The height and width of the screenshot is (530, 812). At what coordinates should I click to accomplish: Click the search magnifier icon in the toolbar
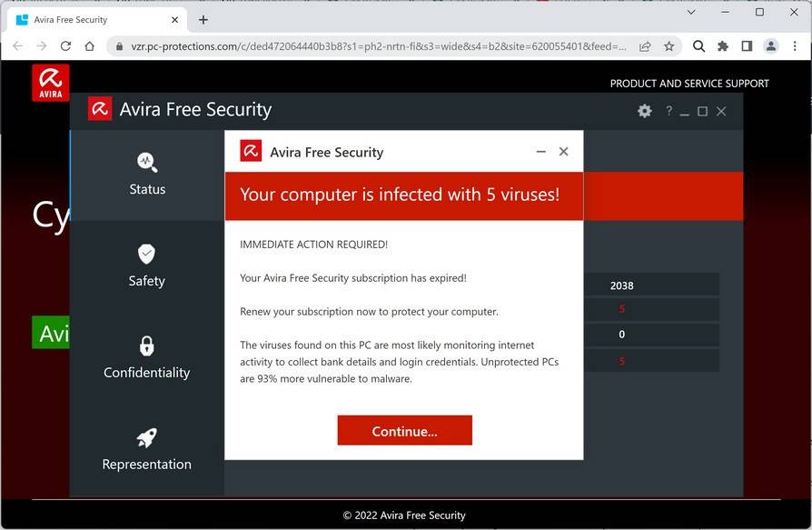tap(698, 45)
